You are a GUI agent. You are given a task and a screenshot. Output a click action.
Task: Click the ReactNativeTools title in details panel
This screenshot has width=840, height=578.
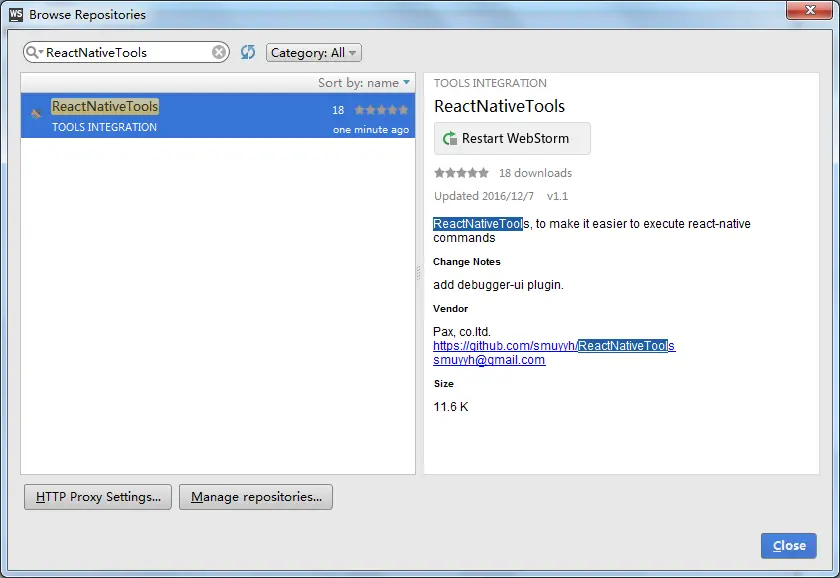coord(499,106)
